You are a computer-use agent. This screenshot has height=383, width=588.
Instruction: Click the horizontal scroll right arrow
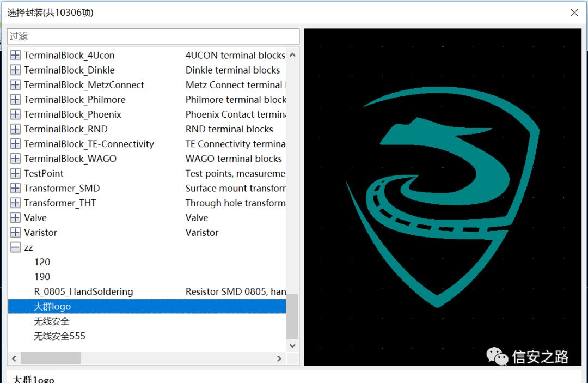pyautogui.click(x=279, y=358)
